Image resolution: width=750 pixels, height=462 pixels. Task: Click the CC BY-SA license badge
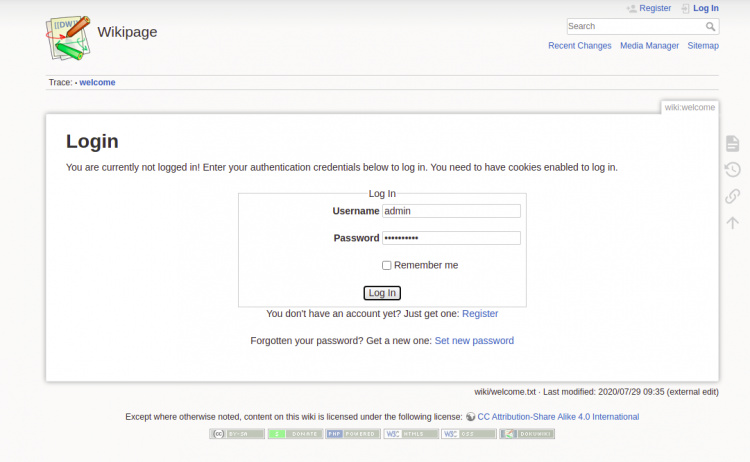tap(237, 434)
